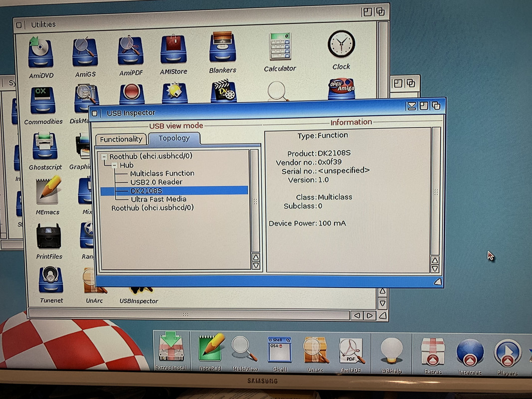The width and height of the screenshot is (532, 399).
Task: Click the Version: 1.0 text
Action: pos(308,180)
